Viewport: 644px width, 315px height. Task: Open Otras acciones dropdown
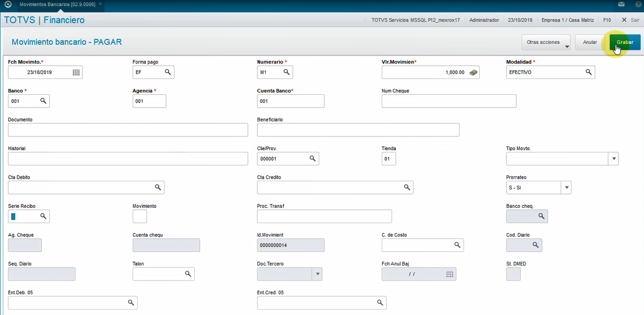[x=546, y=42]
